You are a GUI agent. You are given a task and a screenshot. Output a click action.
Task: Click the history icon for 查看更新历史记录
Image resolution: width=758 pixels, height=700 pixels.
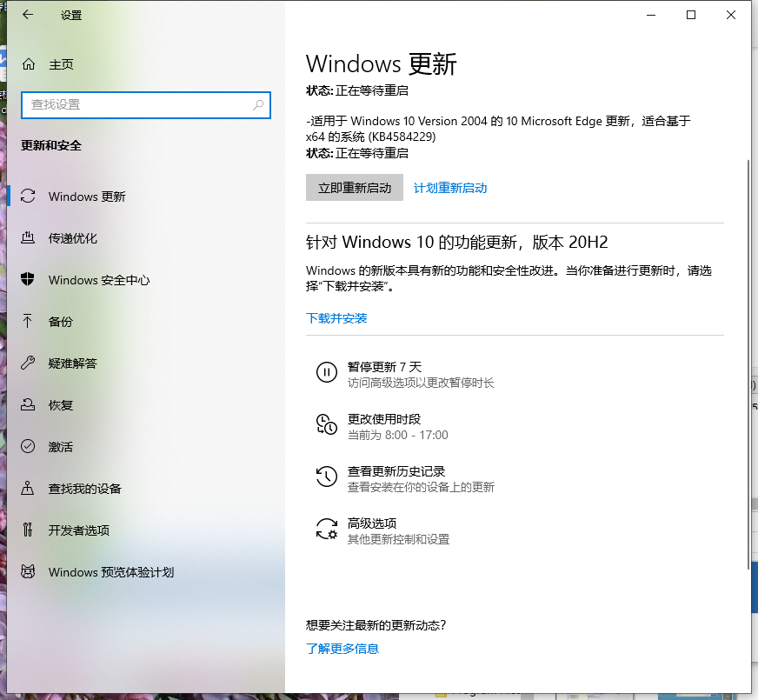coord(326,477)
